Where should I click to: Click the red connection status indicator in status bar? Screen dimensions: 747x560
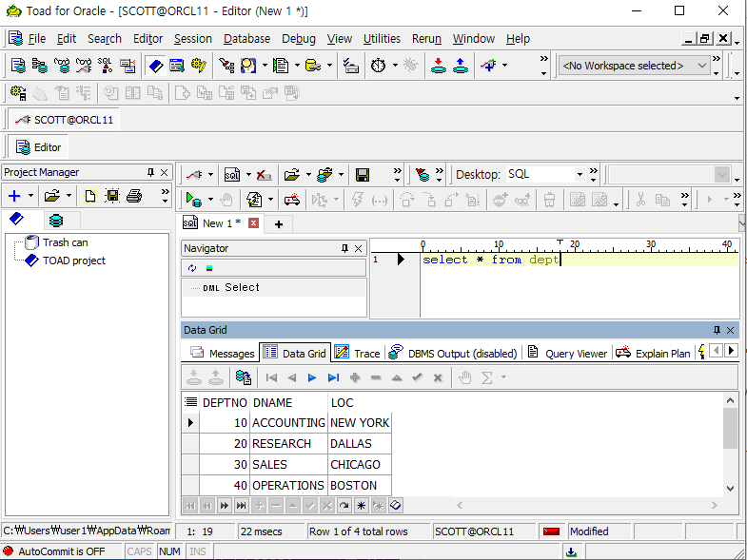tap(551, 531)
